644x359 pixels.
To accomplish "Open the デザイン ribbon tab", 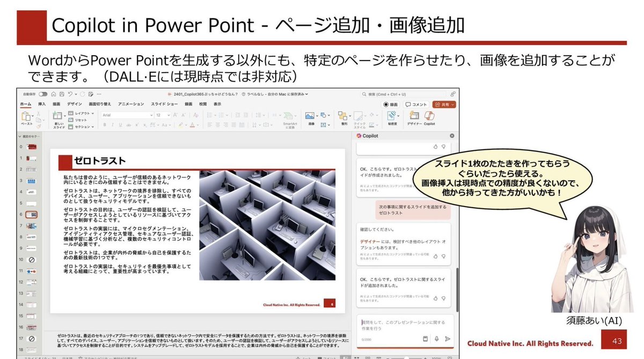I will [74, 104].
